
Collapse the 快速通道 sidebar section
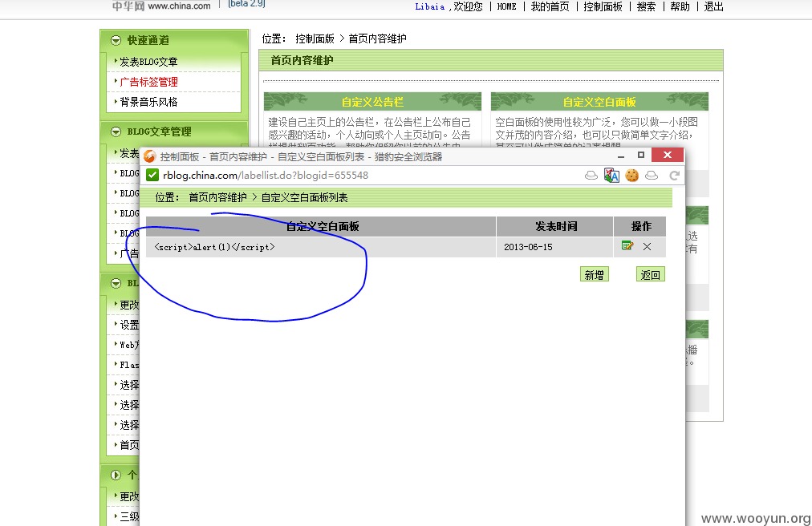[116, 40]
